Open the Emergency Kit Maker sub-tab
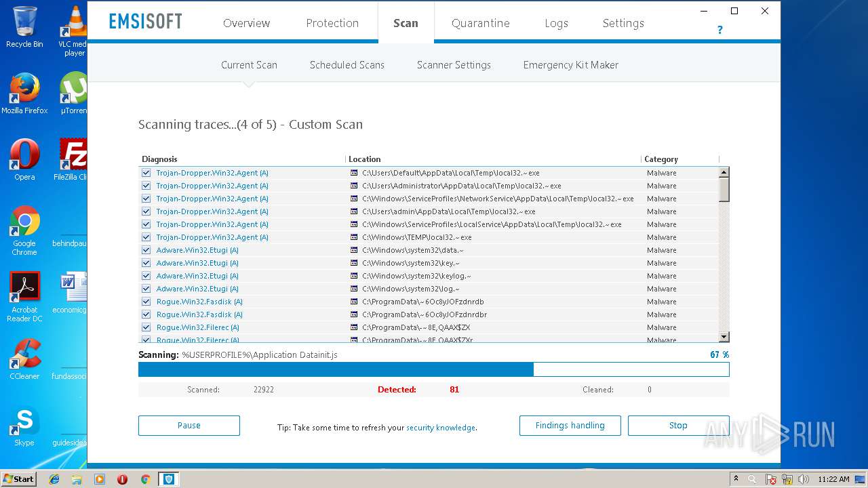 (571, 65)
